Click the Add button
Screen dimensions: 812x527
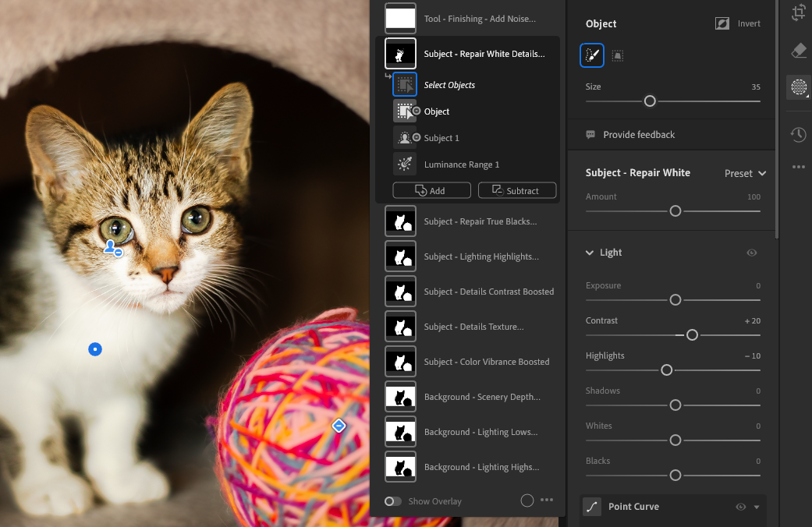coord(431,190)
